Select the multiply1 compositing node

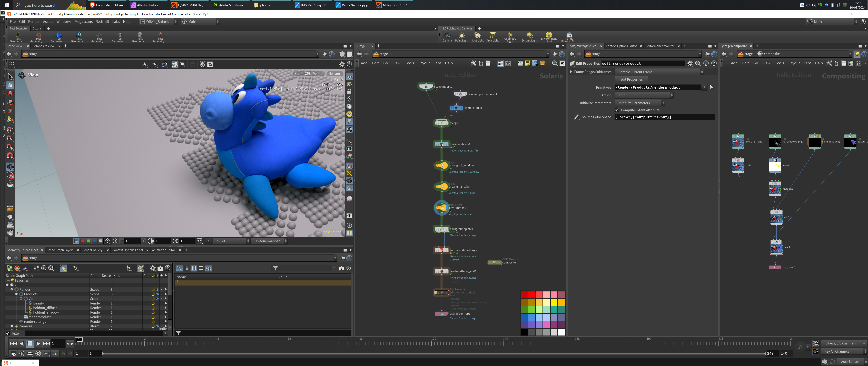pyautogui.click(x=775, y=189)
